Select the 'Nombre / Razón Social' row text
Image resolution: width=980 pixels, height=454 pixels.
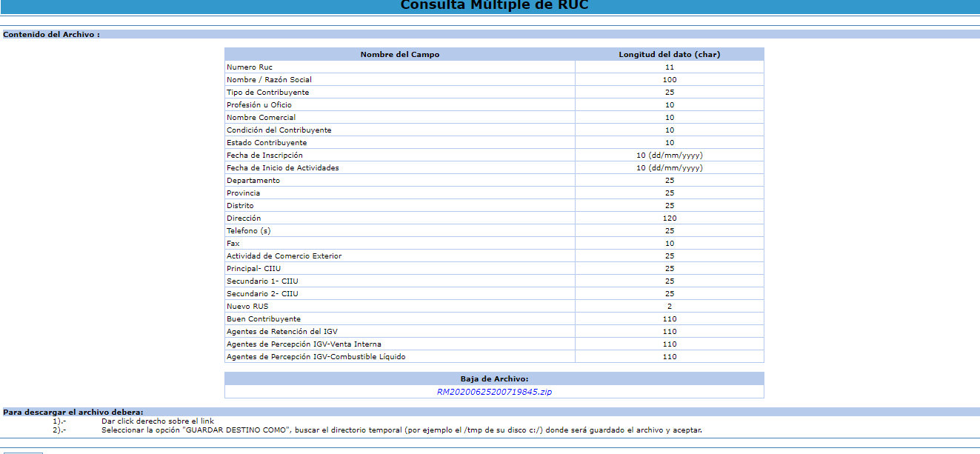coord(269,80)
